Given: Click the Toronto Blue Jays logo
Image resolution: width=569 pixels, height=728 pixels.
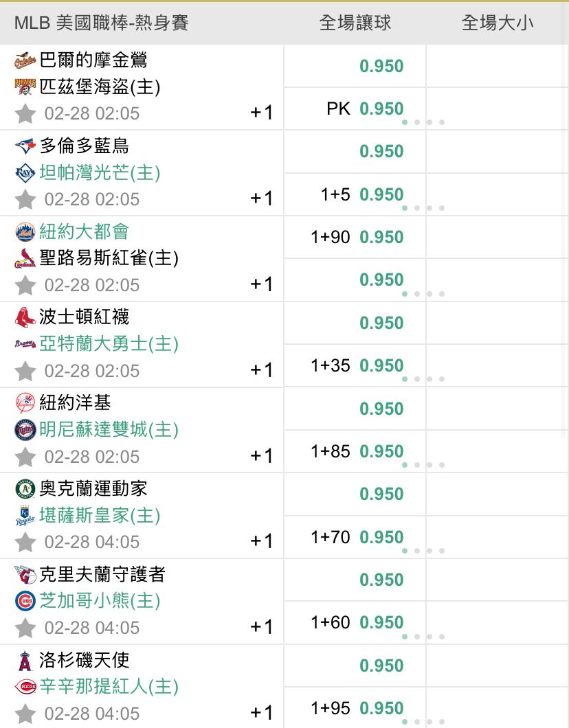Looking at the screenshot, I should pyautogui.click(x=25, y=146).
